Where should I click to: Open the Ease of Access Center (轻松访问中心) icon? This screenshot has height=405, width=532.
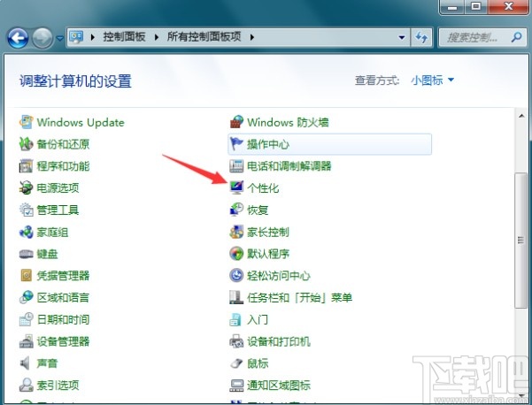[x=236, y=275]
